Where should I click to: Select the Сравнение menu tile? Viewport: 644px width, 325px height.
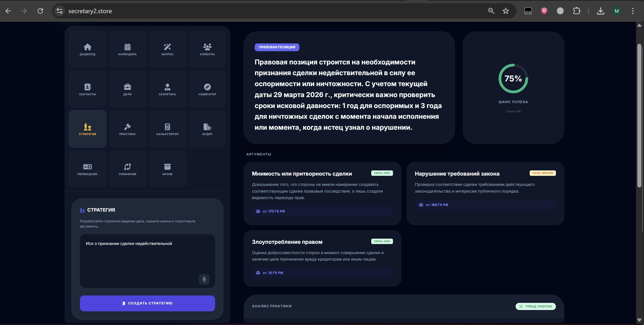(127, 169)
